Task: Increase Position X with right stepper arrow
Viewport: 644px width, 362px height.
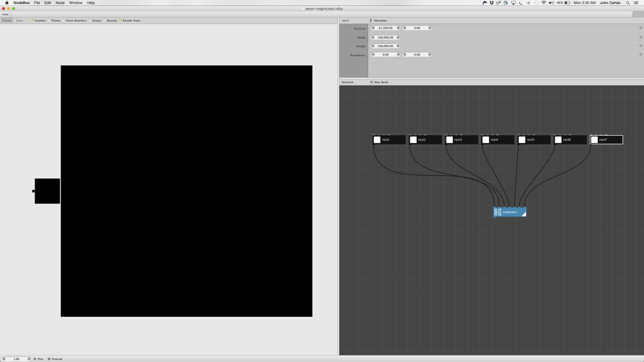Action: point(398,28)
